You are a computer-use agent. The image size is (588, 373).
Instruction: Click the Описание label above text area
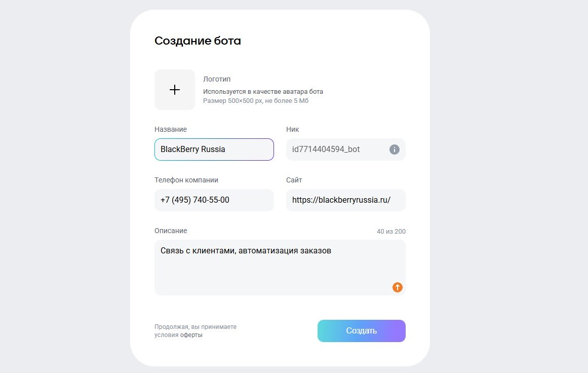171,231
